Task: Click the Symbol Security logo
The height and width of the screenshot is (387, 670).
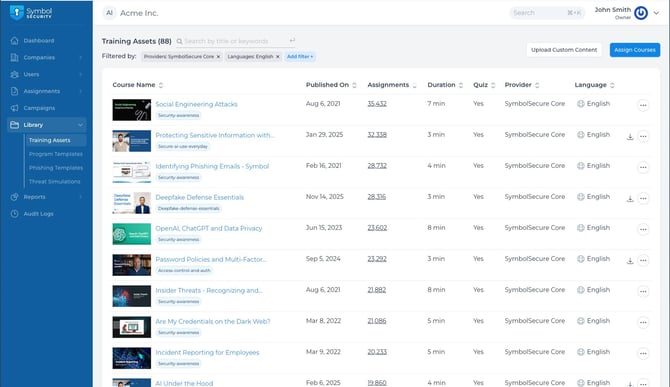Action: (31, 13)
